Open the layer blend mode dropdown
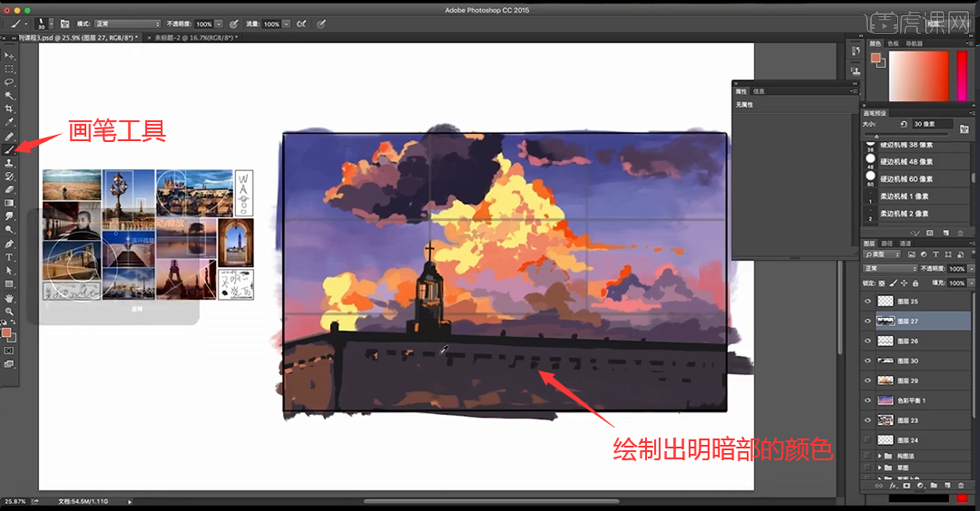This screenshot has height=511, width=980. 890,268
